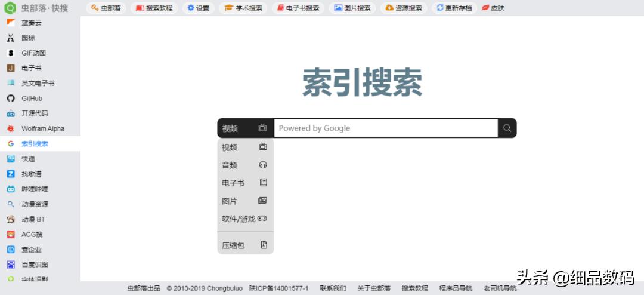The image size is (644, 295).
Task: Open the 搜索教程 toolbar button
Action: pyautogui.click(x=154, y=8)
